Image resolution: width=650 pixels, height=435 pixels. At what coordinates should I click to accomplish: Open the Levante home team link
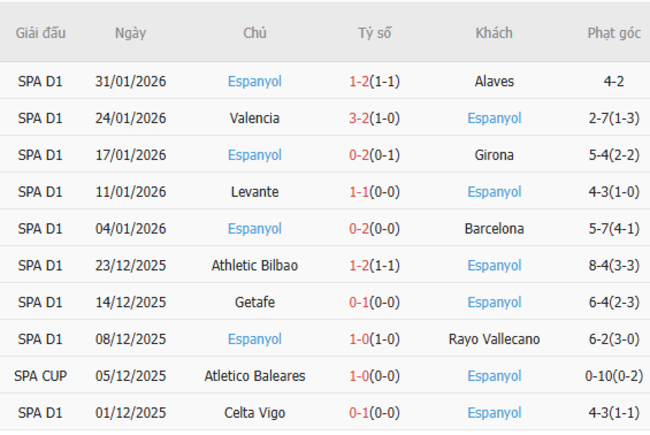(254, 192)
